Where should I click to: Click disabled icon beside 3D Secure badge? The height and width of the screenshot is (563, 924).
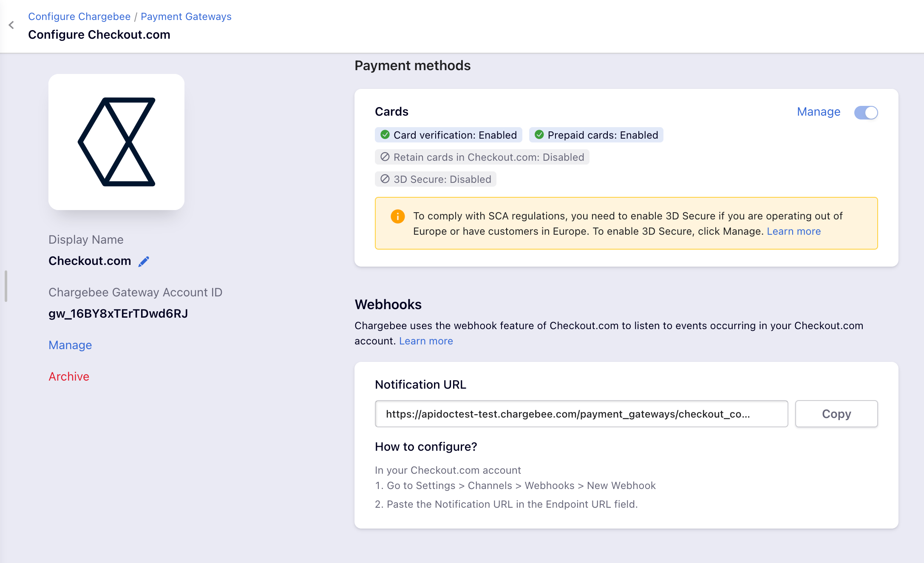tap(385, 179)
